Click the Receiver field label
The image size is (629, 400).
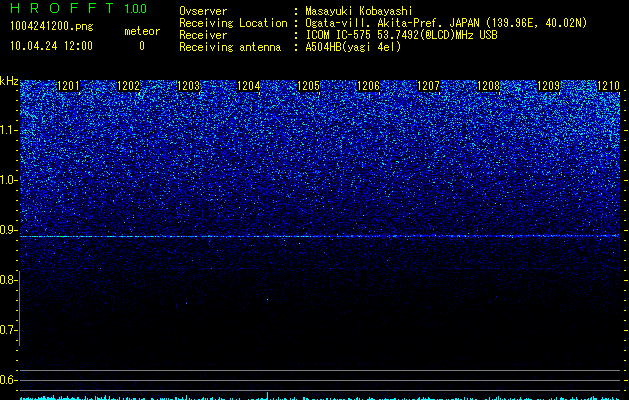coord(203,35)
